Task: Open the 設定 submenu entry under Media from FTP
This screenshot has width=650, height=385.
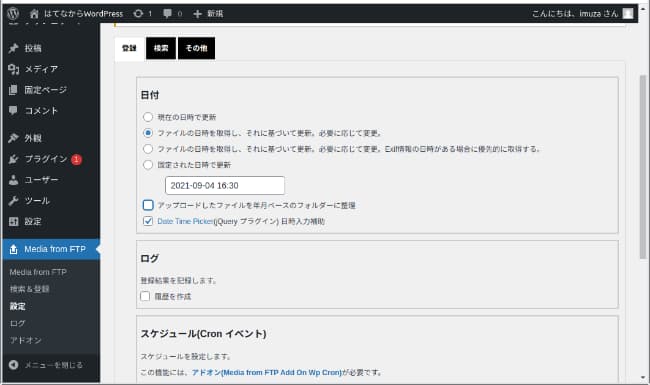Action: 18,306
